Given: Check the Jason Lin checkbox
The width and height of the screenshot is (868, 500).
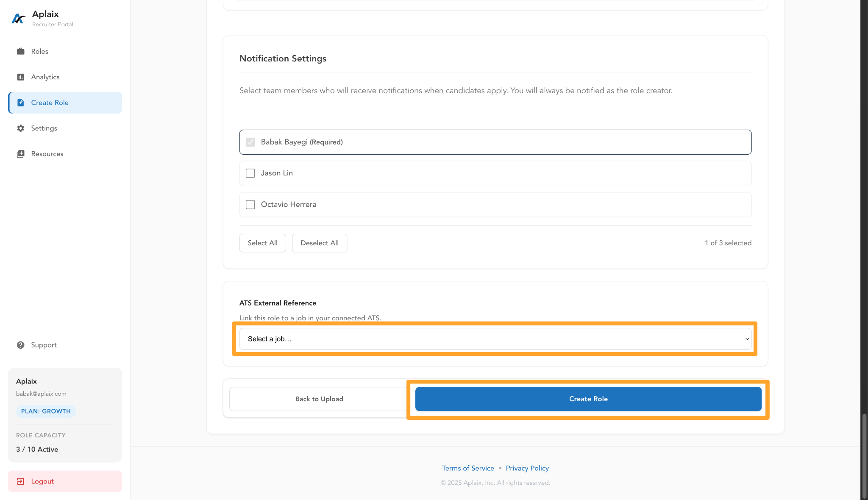Looking at the screenshot, I should click(x=250, y=173).
